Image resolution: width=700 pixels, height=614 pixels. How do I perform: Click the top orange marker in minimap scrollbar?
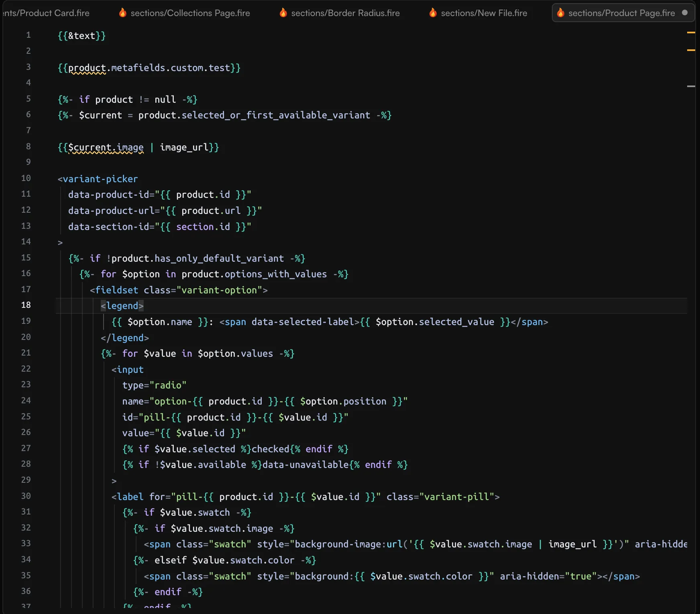click(691, 32)
